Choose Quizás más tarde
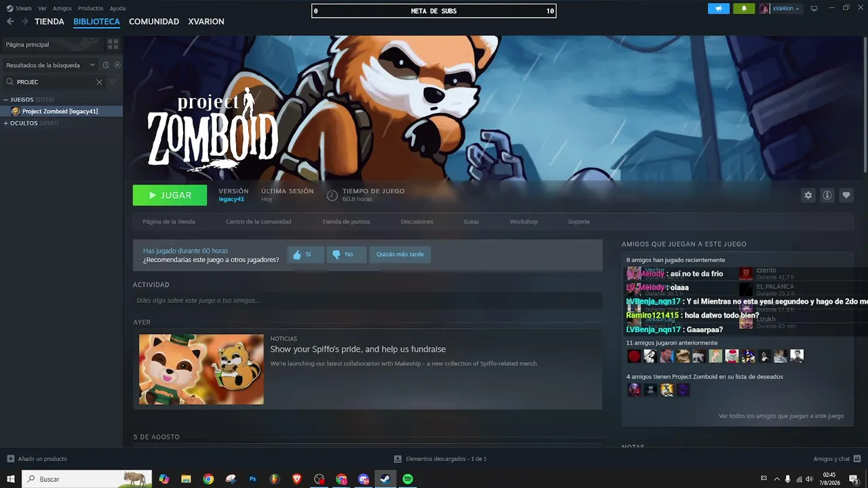Viewport: 868px width, 488px height. tap(400, 254)
